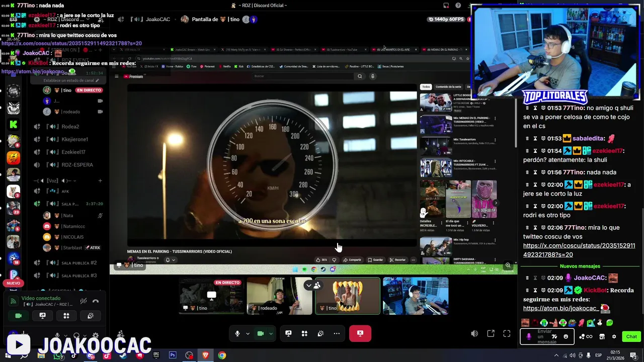Hang up from Vídeo conectado panel

96,301
